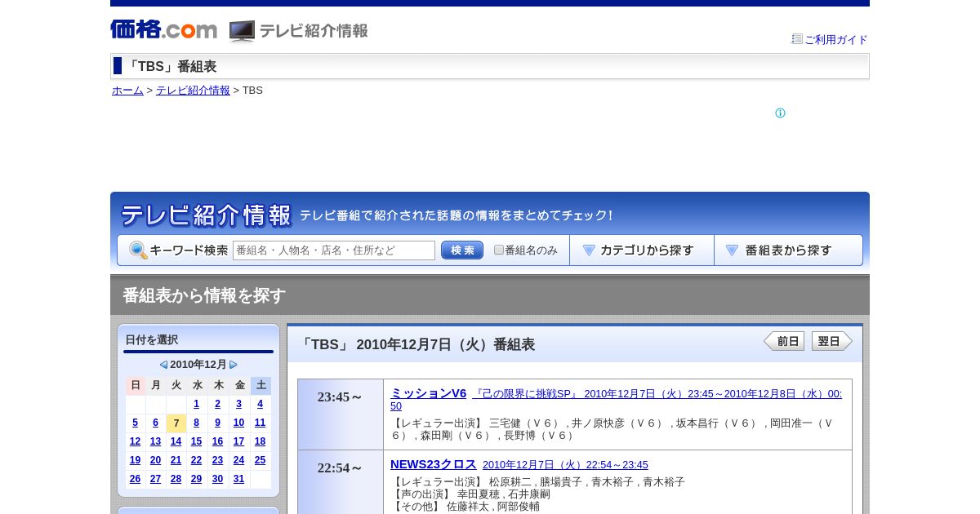The width and height of the screenshot is (980, 514).
Task: Select December 14 in calendar
Action: click(x=176, y=441)
